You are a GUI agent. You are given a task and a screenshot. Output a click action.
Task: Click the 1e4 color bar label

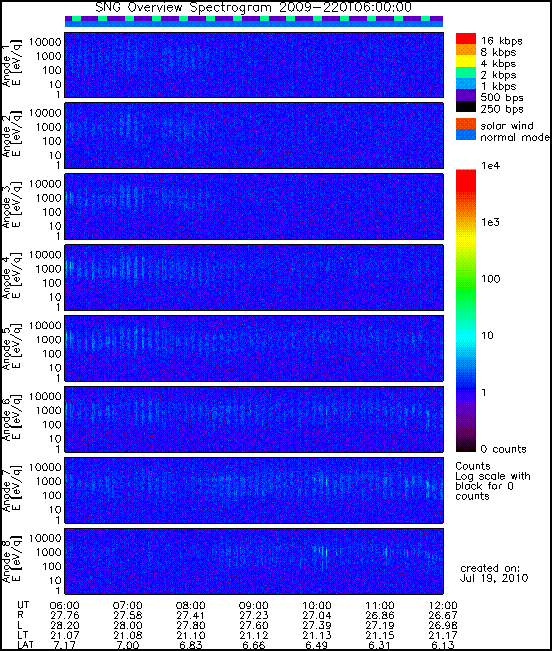[491, 166]
